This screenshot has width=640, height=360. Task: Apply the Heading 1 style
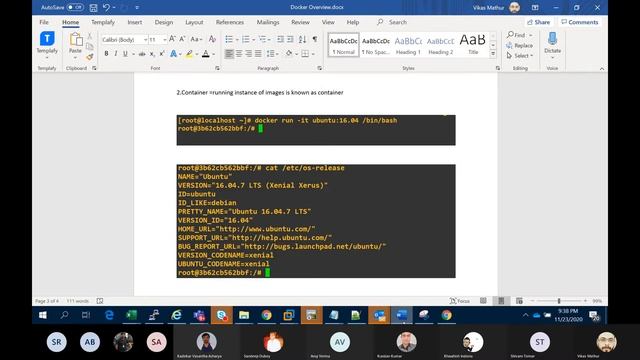[408, 45]
